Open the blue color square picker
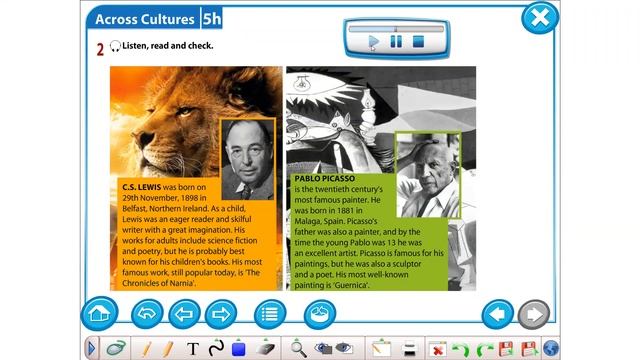 coord(238,349)
